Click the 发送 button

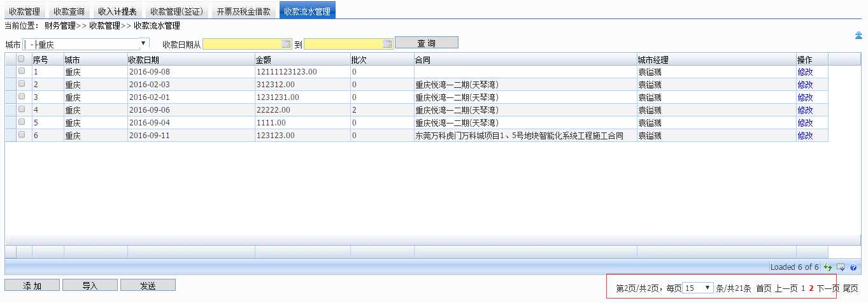tap(148, 286)
